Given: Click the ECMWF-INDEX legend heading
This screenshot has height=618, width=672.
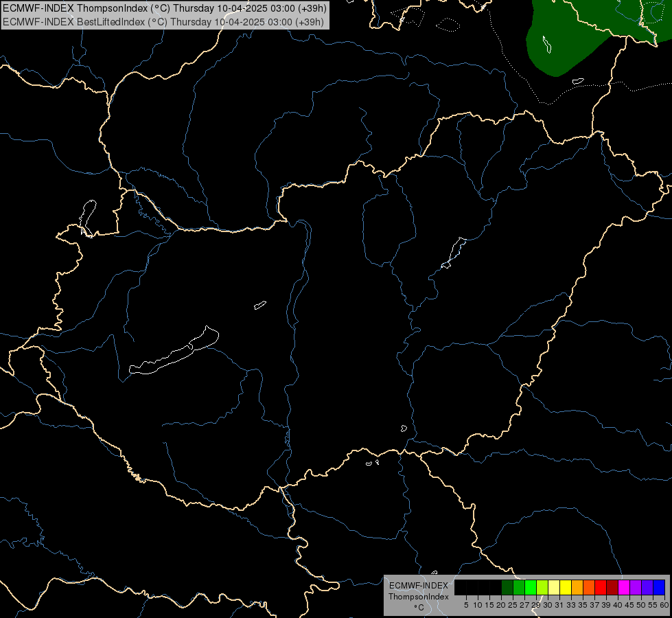Looking at the screenshot, I should 419,586.
